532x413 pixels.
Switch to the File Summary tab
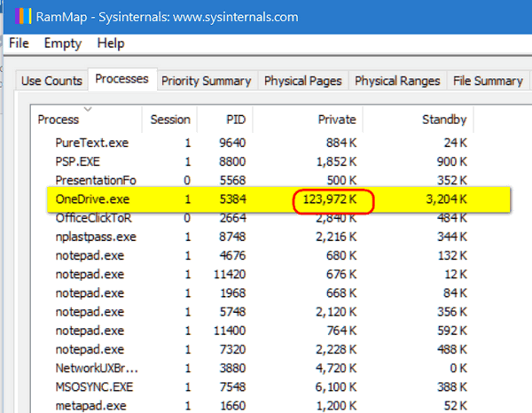tap(488, 81)
